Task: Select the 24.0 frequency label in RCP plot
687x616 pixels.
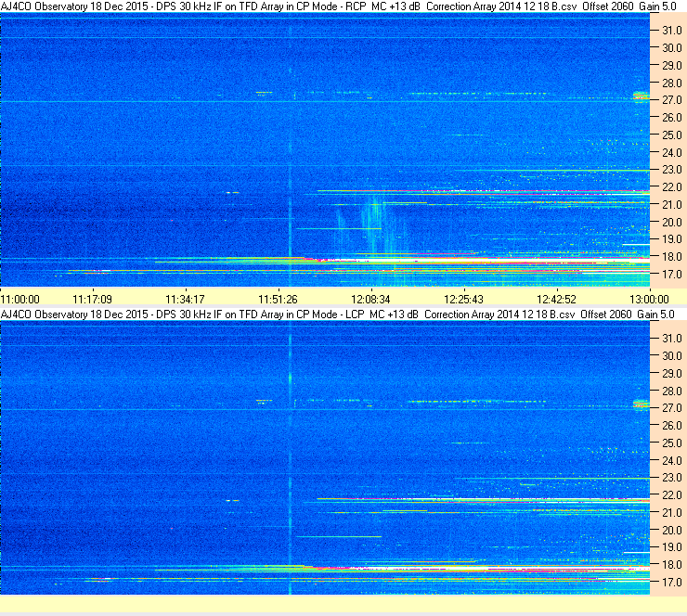Action: click(671, 153)
